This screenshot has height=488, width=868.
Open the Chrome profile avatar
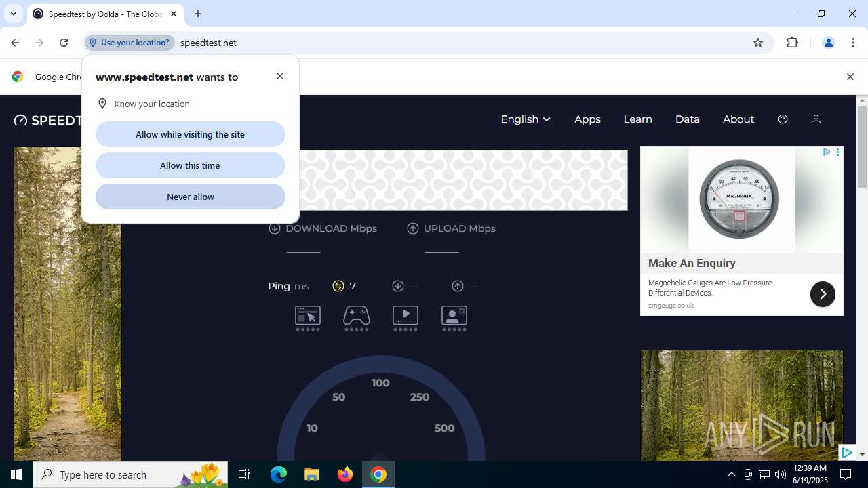[x=828, y=43]
